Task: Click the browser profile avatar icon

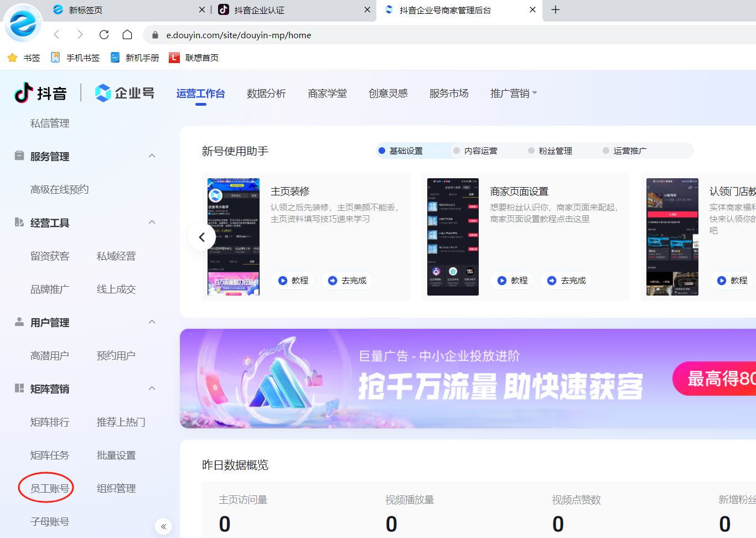Action: pyautogui.click(x=23, y=23)
